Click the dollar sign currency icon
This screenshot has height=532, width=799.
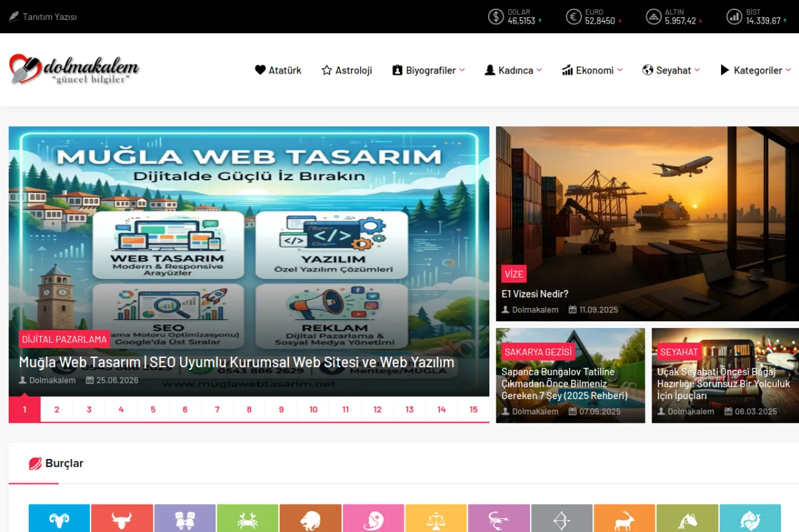click(x=496, y=17)
